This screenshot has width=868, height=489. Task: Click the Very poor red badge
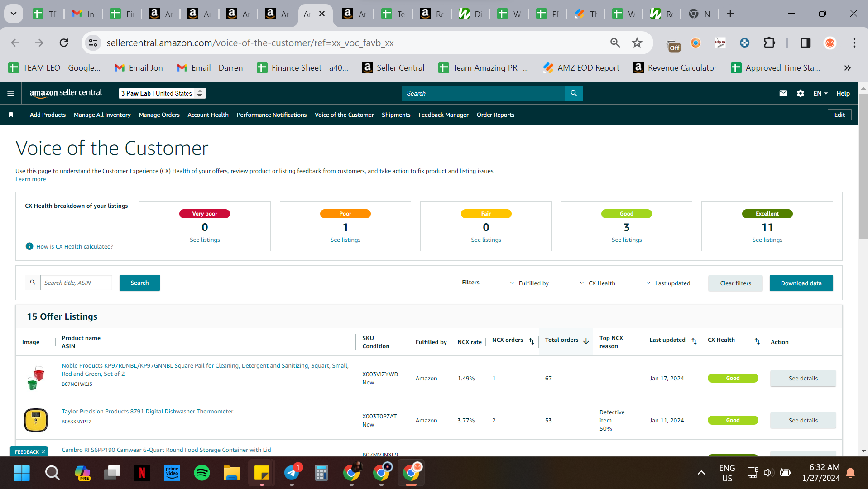coord(205,214)
